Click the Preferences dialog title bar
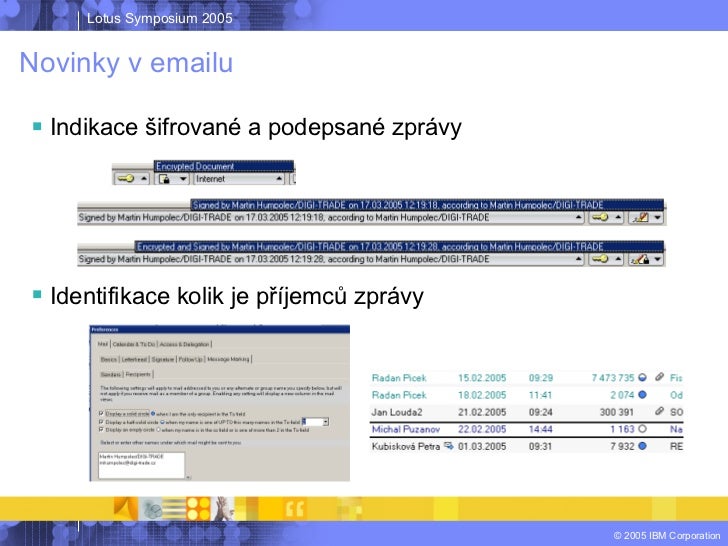 coord(219,329)
